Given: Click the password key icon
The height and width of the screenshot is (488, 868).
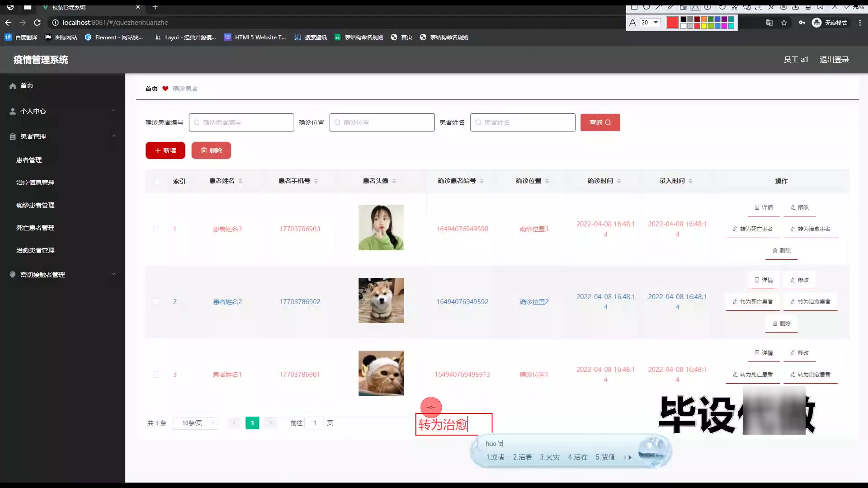Looking at the screenshot, I should click(802, 23).
